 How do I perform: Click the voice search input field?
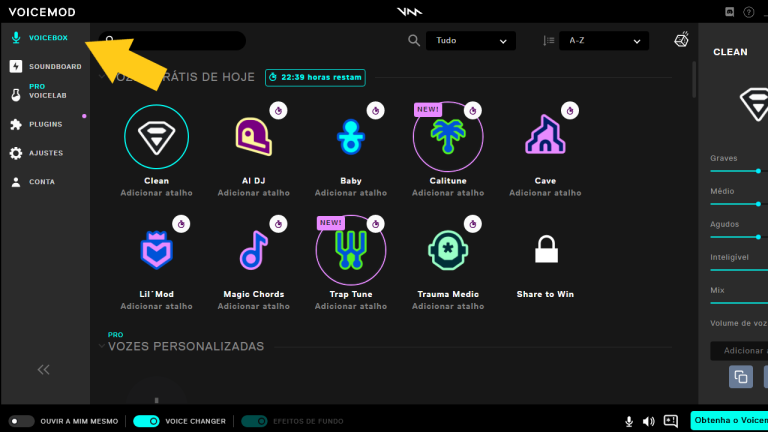172,41
